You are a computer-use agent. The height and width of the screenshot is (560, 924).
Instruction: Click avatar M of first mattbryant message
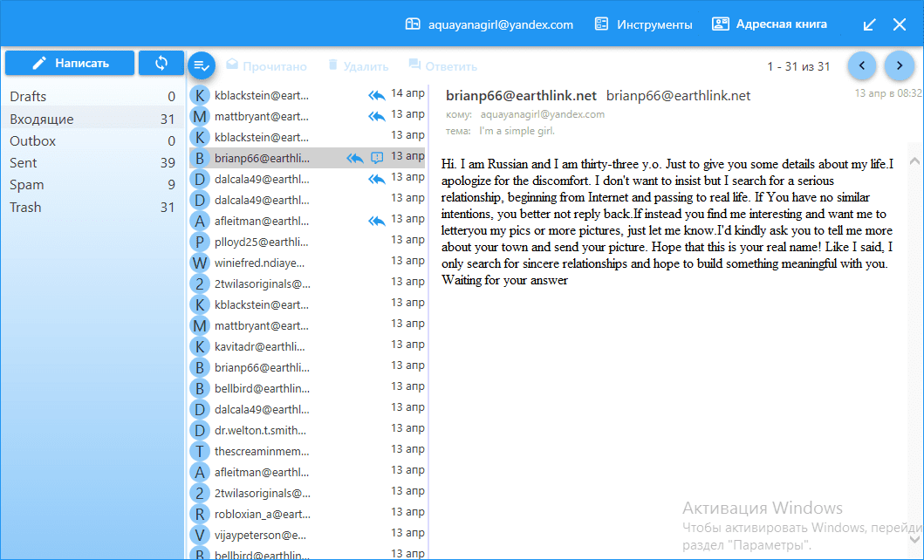coord(200,116)
